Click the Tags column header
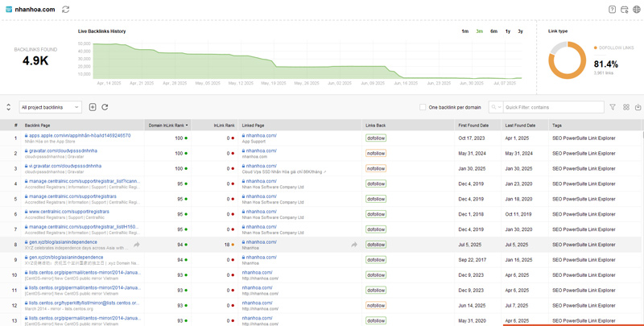 (x=595, y=126)
